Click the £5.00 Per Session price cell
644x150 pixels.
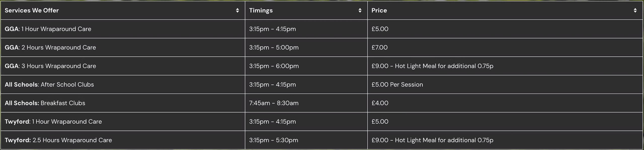tap(397, 85)
